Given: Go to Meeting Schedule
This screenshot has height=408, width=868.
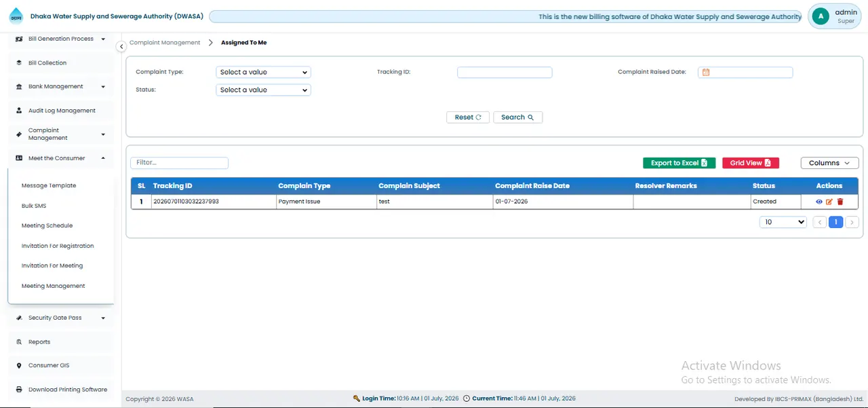Looking at the screenshot, I should point(47,225).
